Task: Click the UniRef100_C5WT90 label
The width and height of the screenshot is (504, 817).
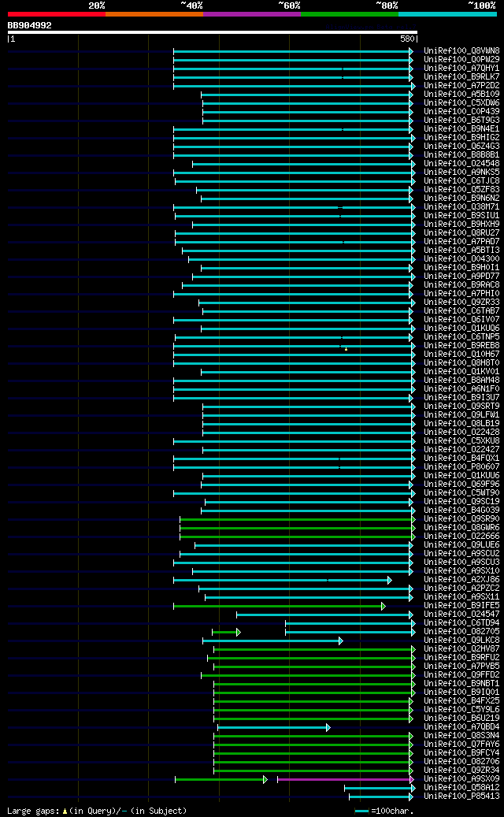Action: tap(461, 493)
